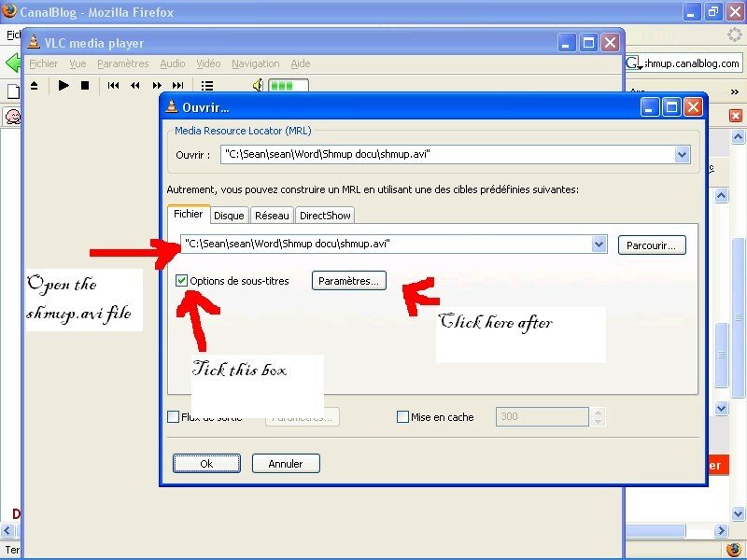Click the Firefox Google search engine icon
This screenshot has height=560, width=747.
coord(634,63)
